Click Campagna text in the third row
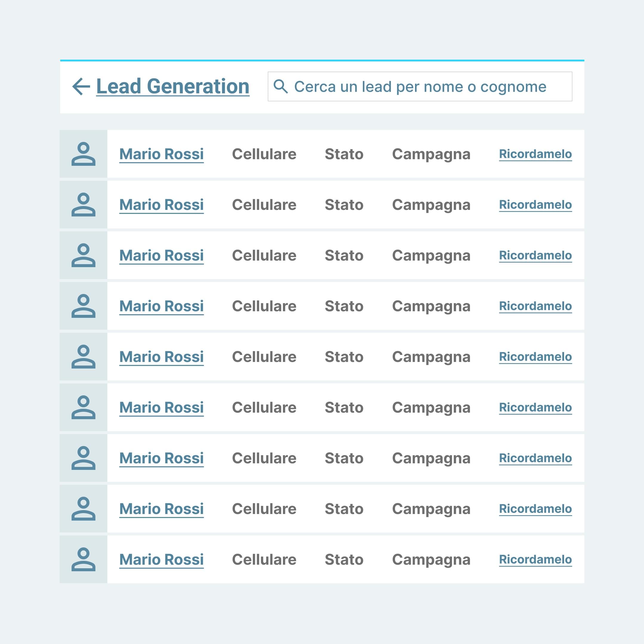 click(431, 256)
